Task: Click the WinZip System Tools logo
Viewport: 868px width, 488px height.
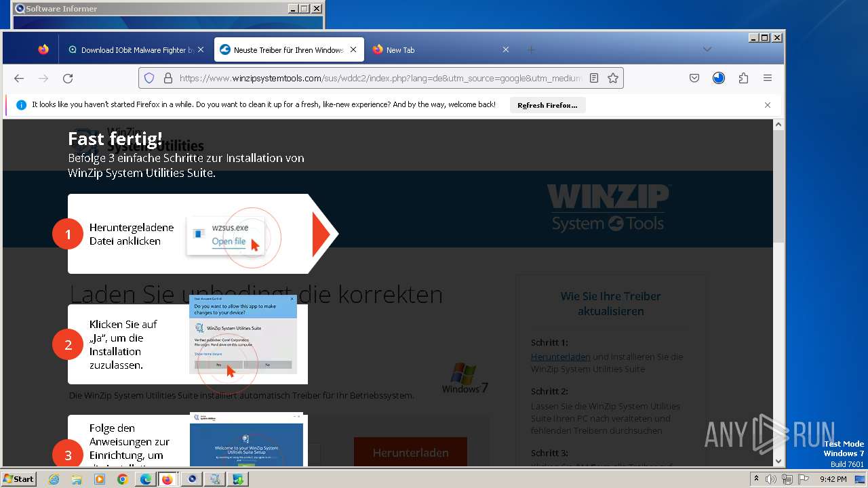Action: click(x=608, y=208)
